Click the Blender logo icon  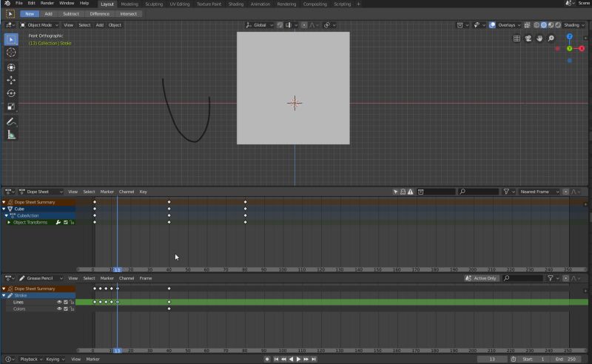point(7,4)
